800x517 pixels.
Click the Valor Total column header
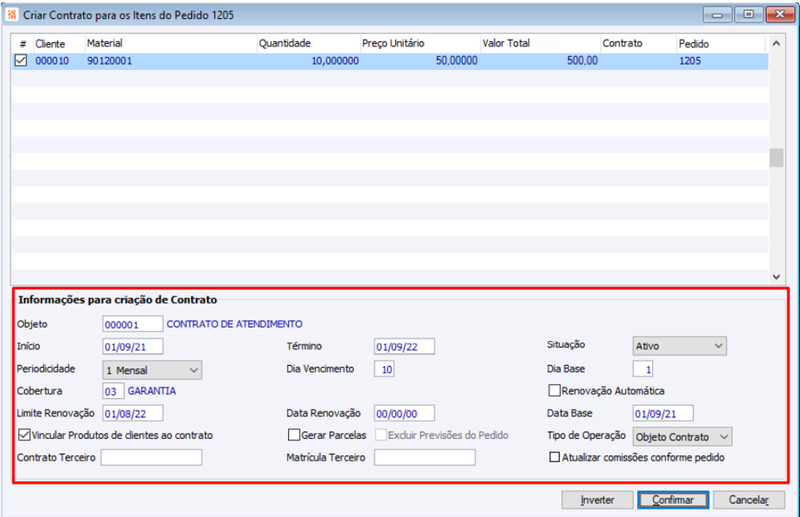[x=539, y=43]
